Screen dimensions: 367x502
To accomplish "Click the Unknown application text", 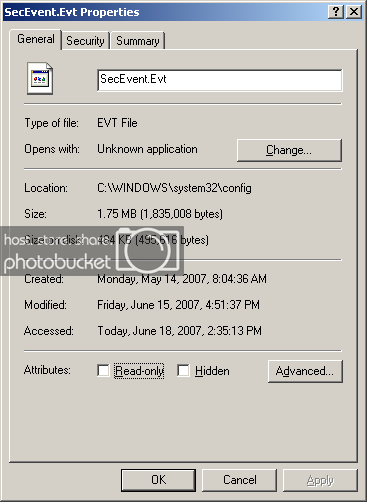I will (147, 149).
